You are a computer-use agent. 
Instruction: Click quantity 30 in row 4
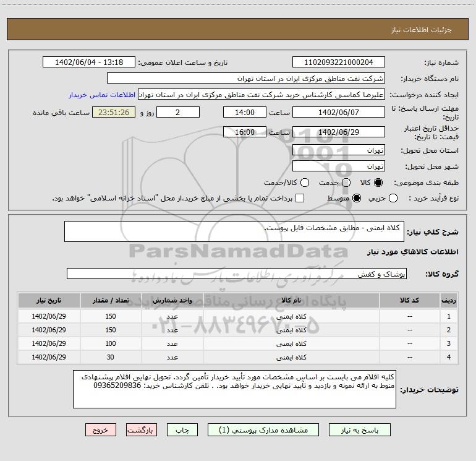point(111,357)
